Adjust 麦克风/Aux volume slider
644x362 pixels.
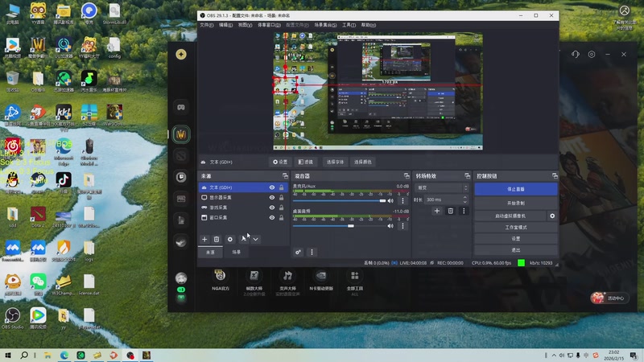click(340, 200)
